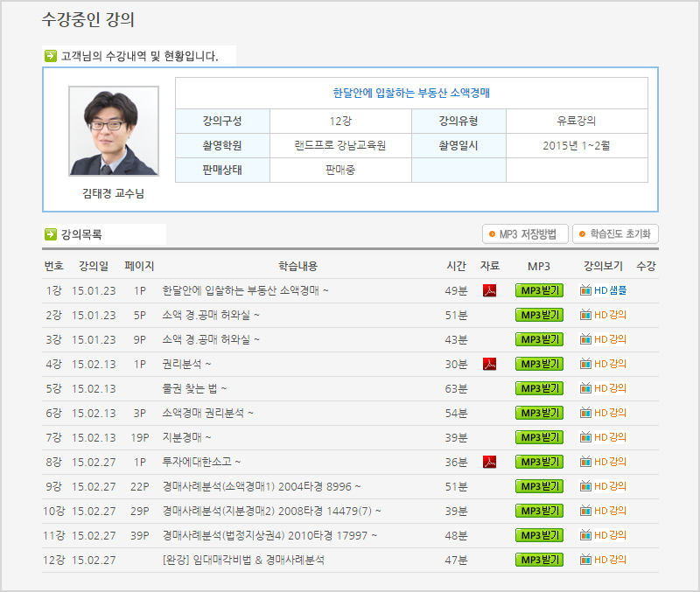Select lecture 4 title 권리분석
The height and width of the screenshot is (592, 700).
click(186, 364)
